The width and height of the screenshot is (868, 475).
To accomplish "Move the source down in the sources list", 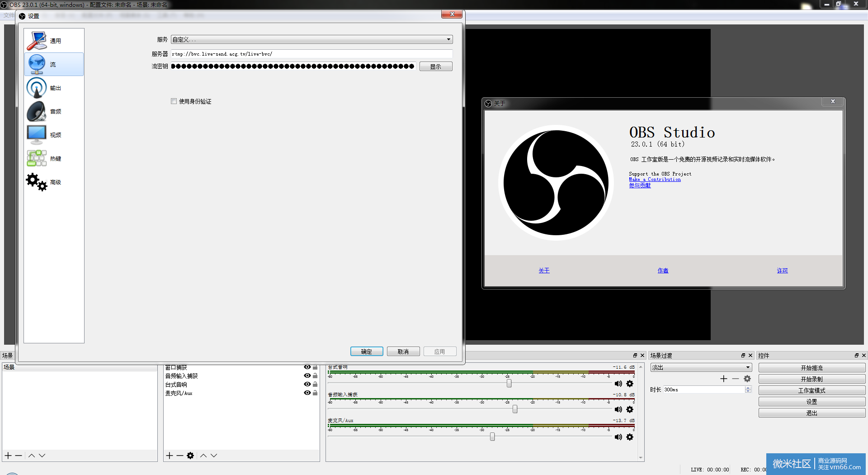I will 214,456.
